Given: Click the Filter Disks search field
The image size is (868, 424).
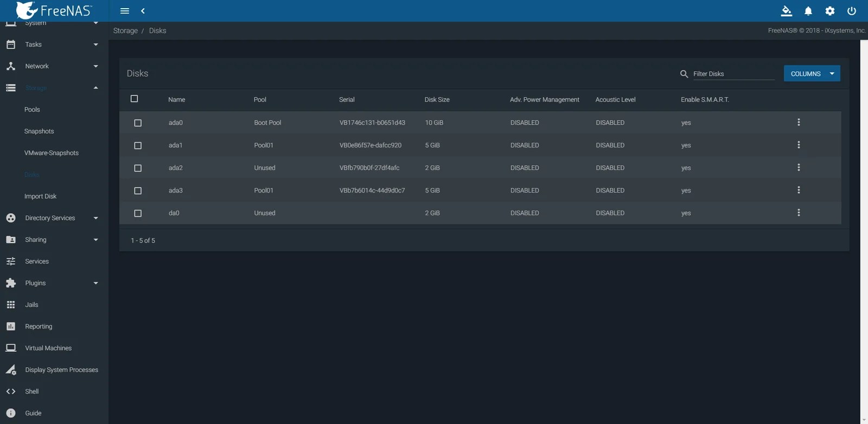Looking at the screenshot, I should click(733, 74).
